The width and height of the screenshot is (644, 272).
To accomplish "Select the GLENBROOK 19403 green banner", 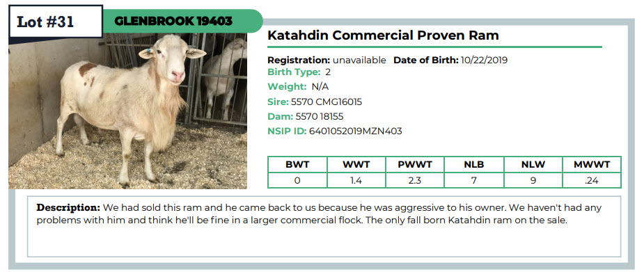I will [182, 21].
